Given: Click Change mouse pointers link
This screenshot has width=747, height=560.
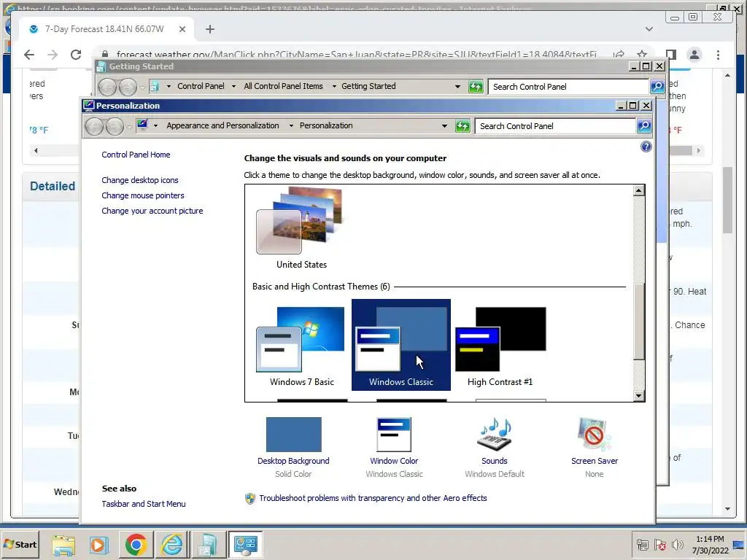Looking at the screenshot, I should pos(142,195).
